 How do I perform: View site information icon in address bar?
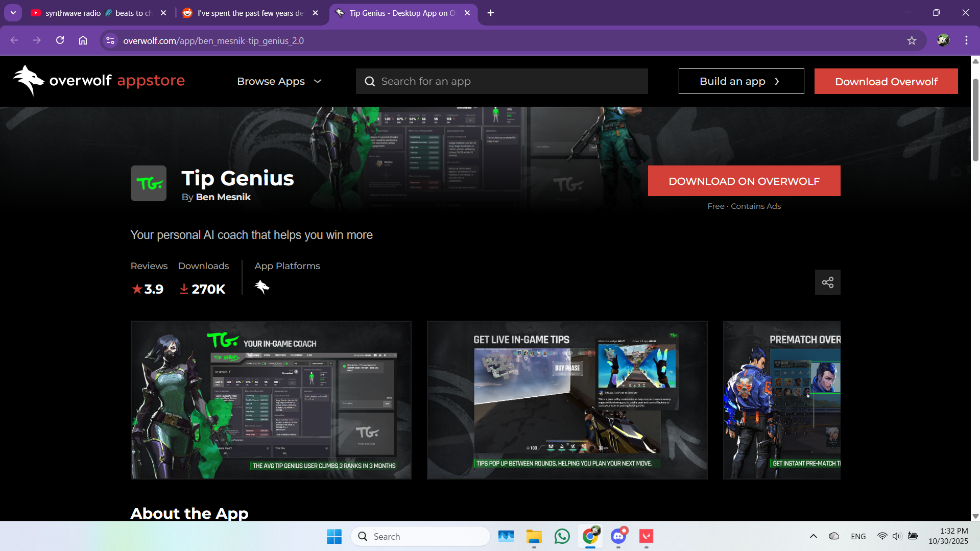click(x=110, y=40)
